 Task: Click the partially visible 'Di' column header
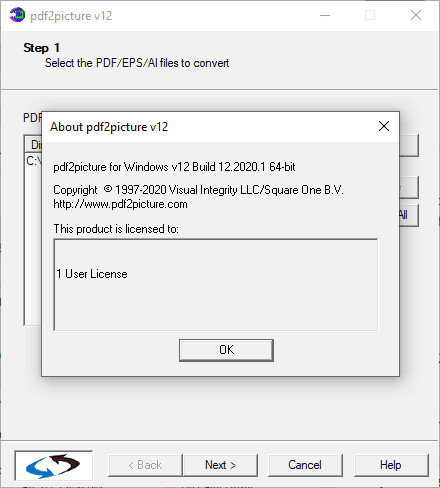point(34,145)
